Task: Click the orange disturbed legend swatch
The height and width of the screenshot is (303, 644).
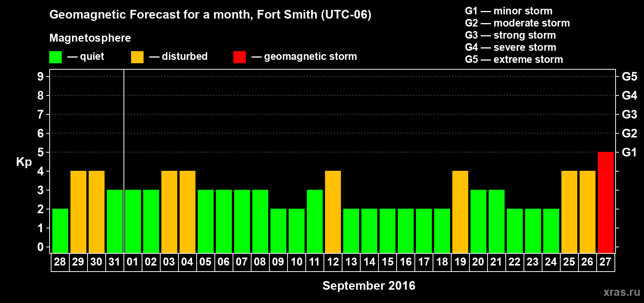Action: pyautogui.click(x=137, y=57)
